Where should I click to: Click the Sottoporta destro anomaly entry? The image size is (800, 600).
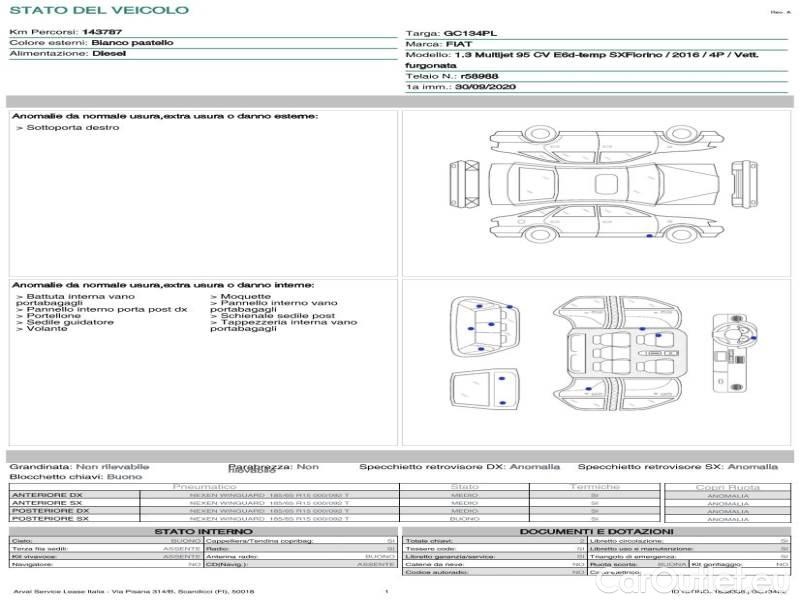click(68, 128)
